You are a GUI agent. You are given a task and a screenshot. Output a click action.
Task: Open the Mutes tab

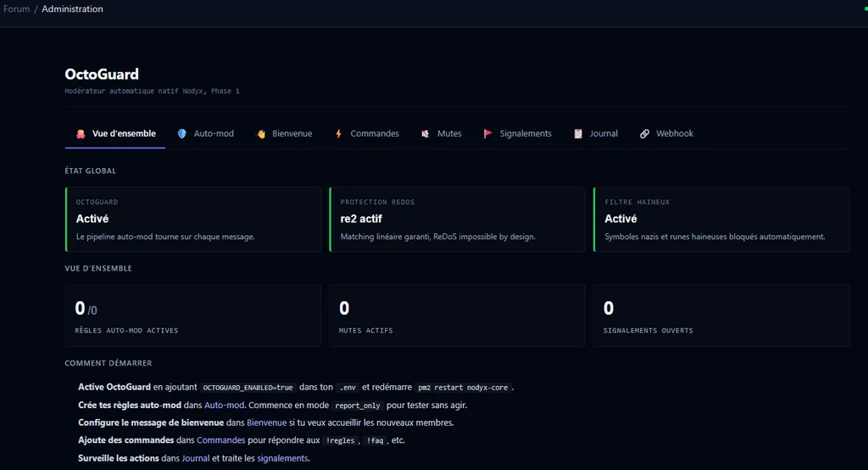click(441, 133)
